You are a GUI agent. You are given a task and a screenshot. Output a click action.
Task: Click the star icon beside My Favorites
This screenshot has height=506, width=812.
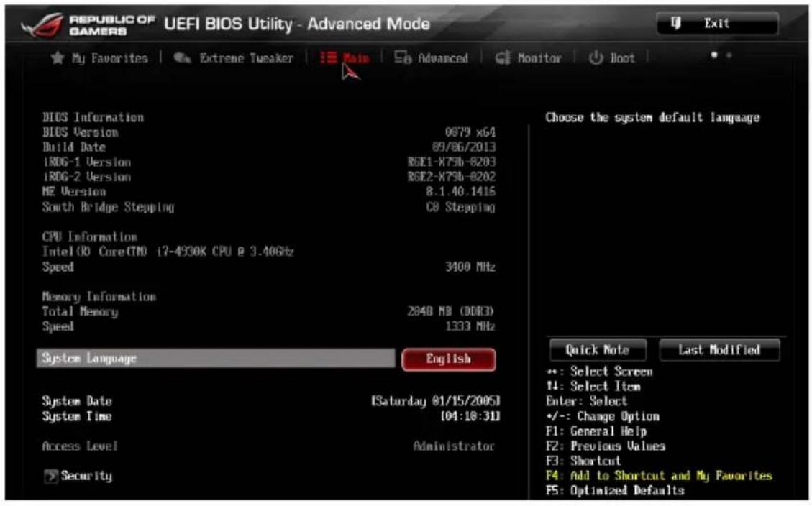point(58,57)
